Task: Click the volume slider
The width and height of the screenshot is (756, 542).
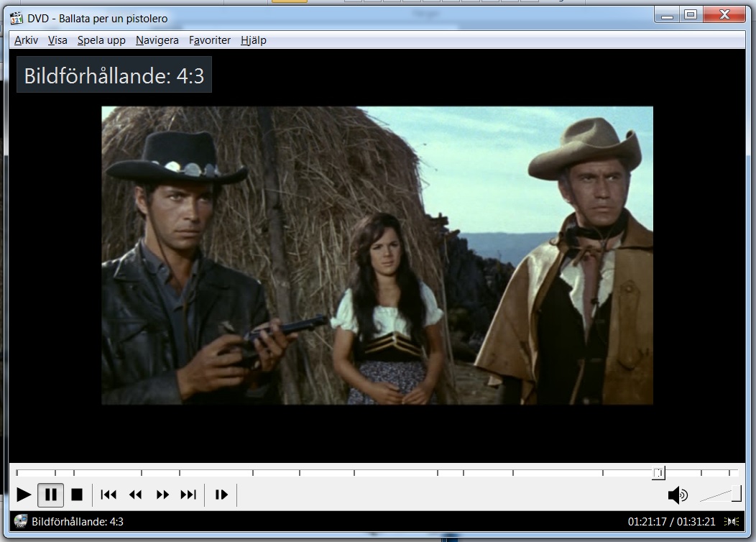Action: point(719,495)
